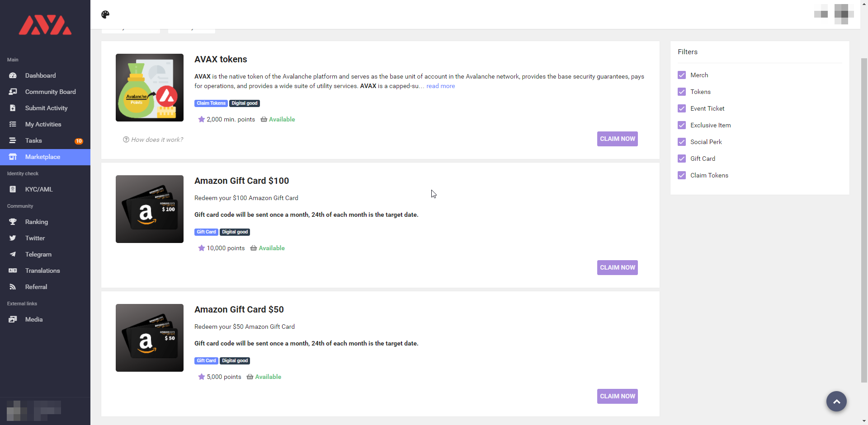Screen dimensions: 868x425
Task: Click the scroll-to-top arrow button
Action: [836, 401]
